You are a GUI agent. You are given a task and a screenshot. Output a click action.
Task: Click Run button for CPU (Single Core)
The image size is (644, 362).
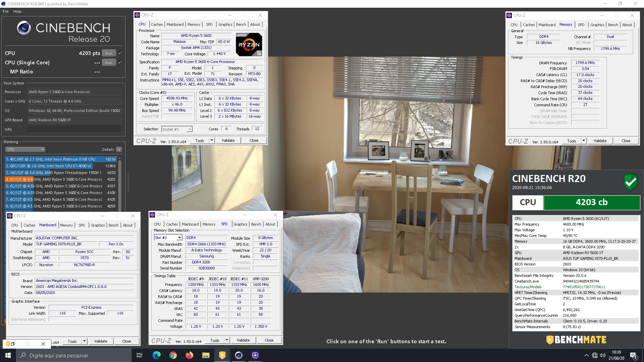(x=109, y=62)
